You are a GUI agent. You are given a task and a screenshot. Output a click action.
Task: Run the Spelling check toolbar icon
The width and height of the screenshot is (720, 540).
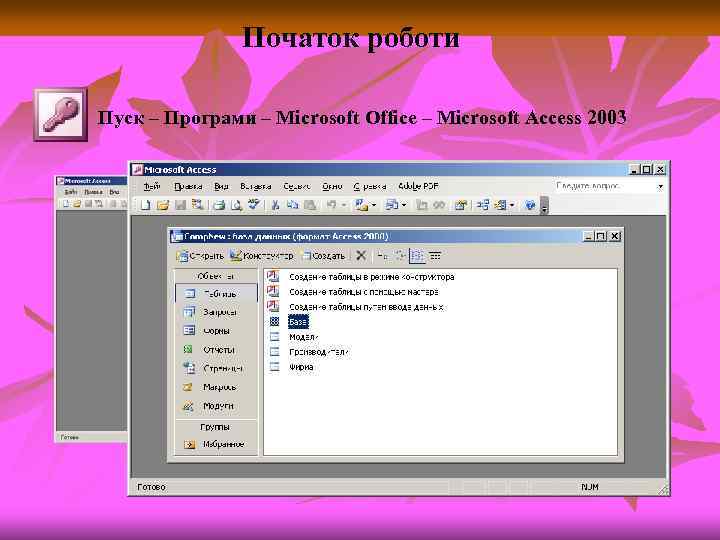coord(254,205)
